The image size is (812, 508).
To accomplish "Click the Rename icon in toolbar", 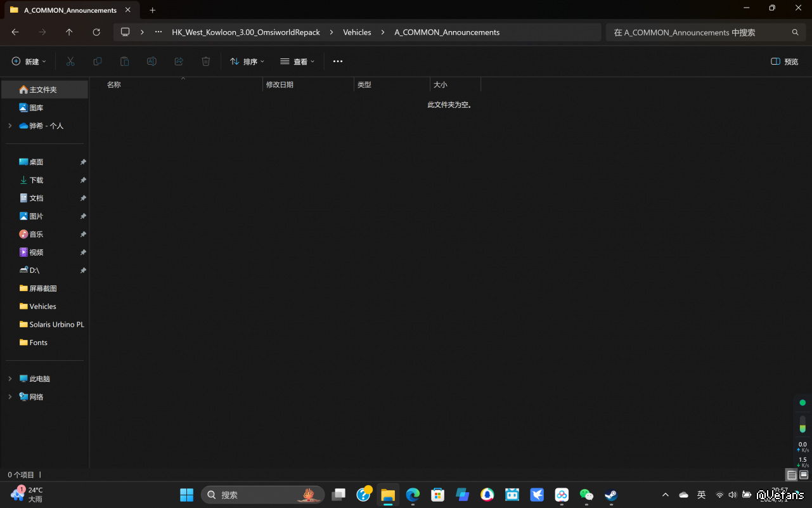I will pos(151,62).
